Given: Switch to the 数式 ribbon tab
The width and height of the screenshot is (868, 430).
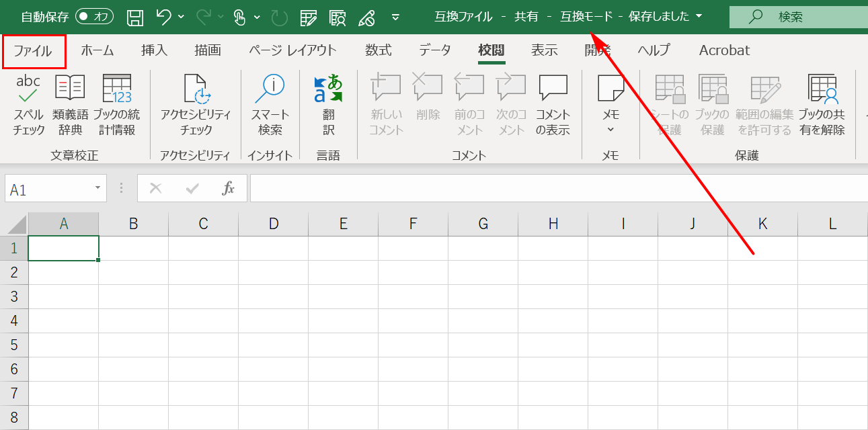Looking at the screenshot, I should tap(379, 50).
